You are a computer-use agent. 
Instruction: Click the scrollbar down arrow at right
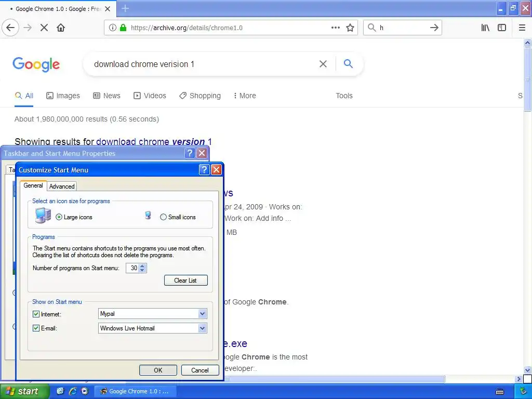[527, 370]
